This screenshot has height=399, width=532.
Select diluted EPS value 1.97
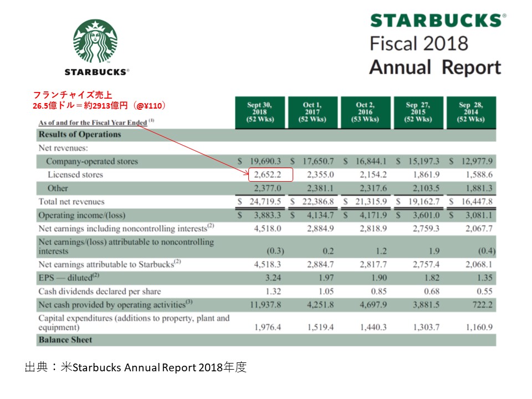click(x=326, y=278)
